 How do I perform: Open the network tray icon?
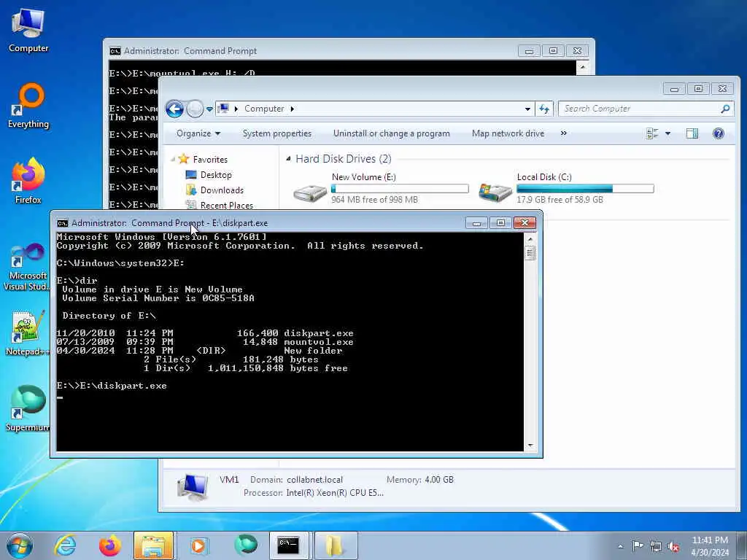656,546
